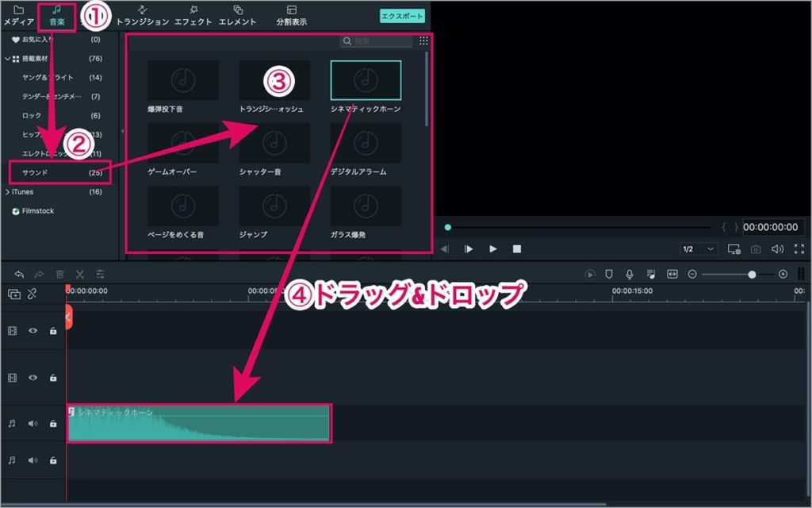Open the メディア tab
The width and height of the screenshot is (812, 508).
pos(19,16)
